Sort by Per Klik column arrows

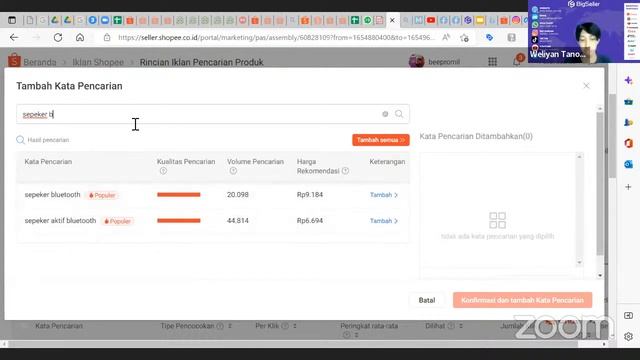pyautogui.click(x=294, y=326)
